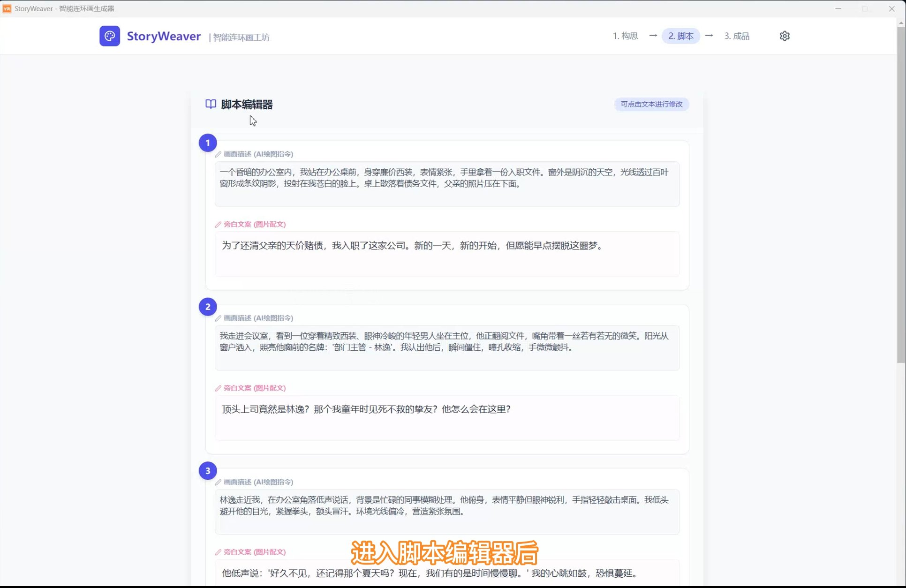
Task: Click the scene number 3 badge
Action: [x=208, y=471]
